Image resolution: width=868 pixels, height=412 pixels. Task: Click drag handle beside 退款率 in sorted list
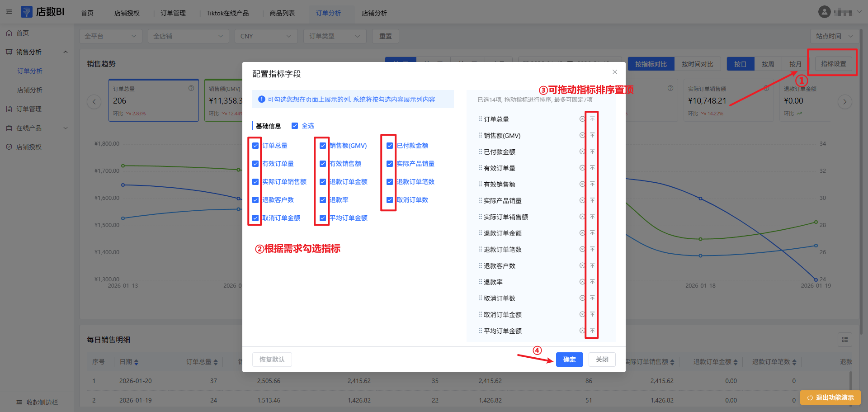(x=480, y=282)
